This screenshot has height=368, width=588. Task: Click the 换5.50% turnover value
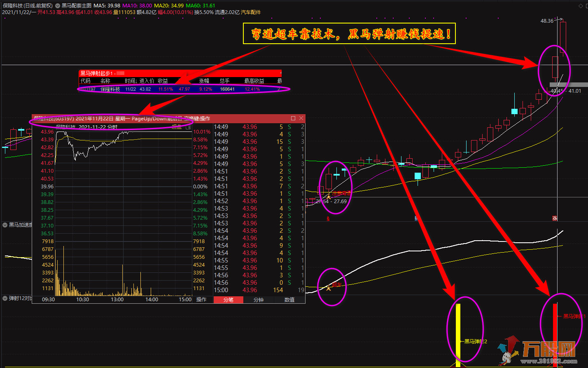(x=204, y=12)
